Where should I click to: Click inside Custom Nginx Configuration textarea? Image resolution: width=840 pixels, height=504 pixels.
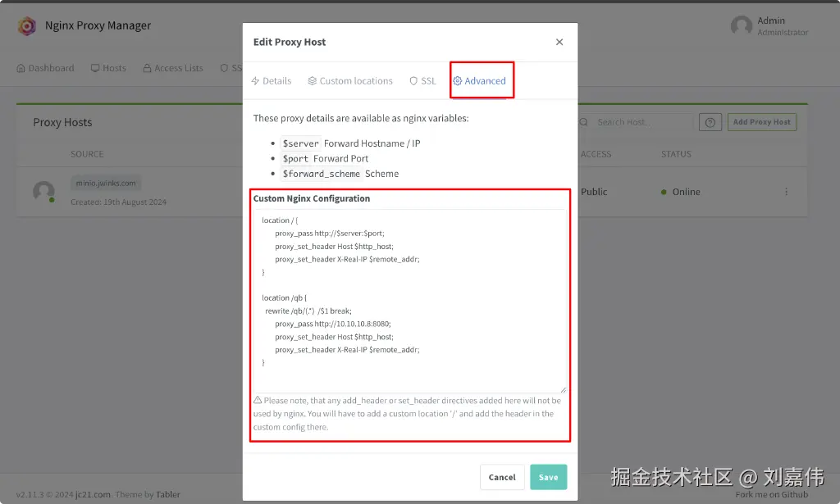pos(410,301)
